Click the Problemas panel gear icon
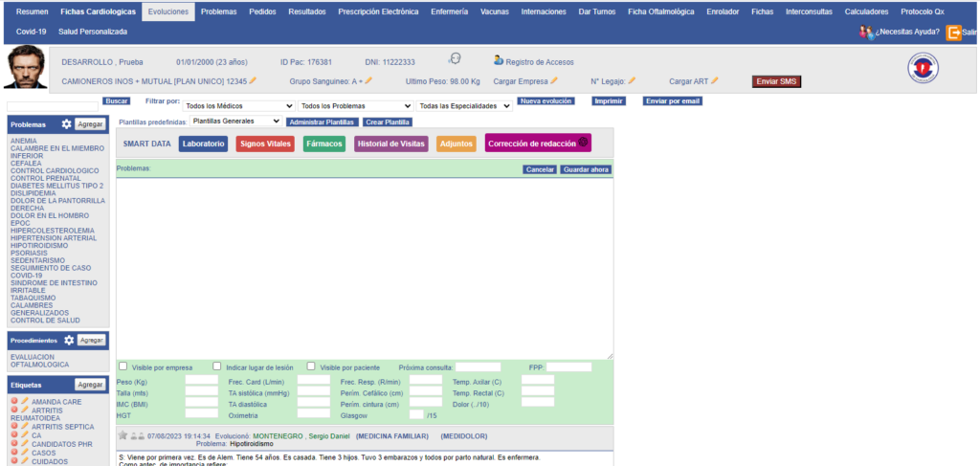The height and width of the screenshot is (466, 980). coord(66,124)
